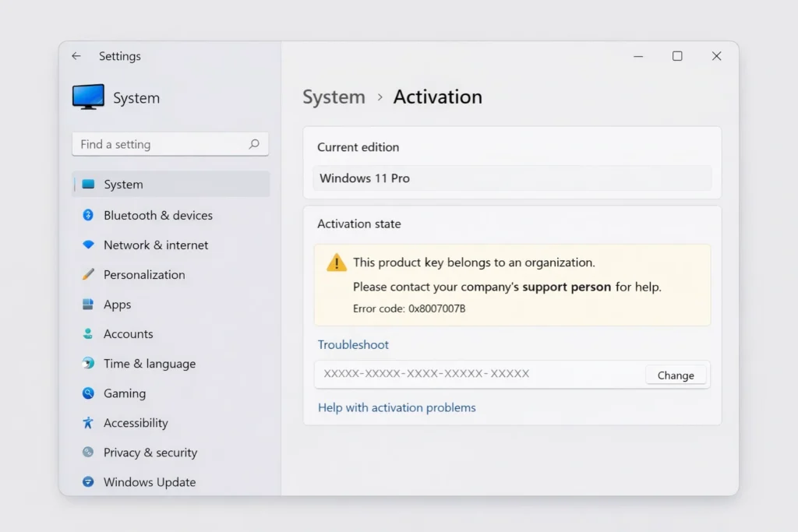Minimize the Settings window
Screen dimensions: 798x532
point(638,56)
